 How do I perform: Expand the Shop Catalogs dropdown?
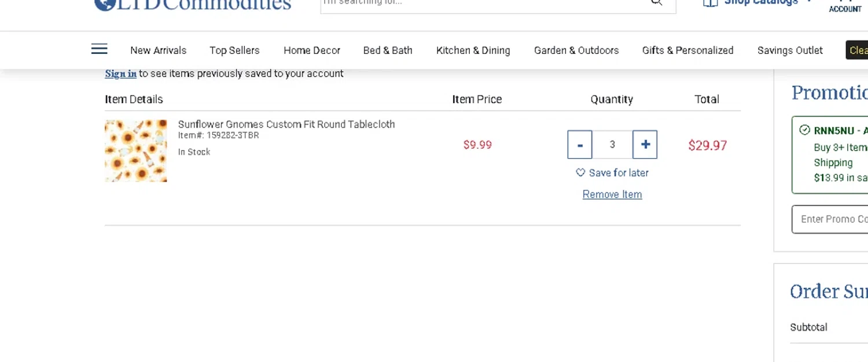(x=809, y=2)
